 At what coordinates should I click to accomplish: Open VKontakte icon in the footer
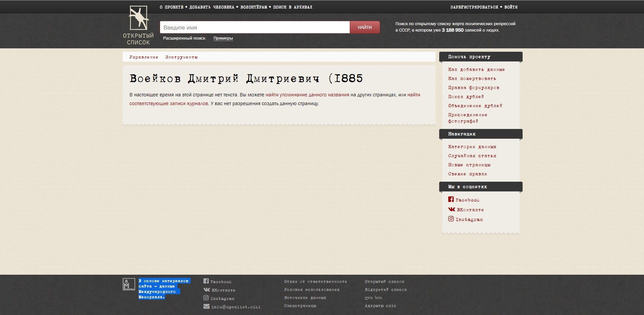coord(206,289)
